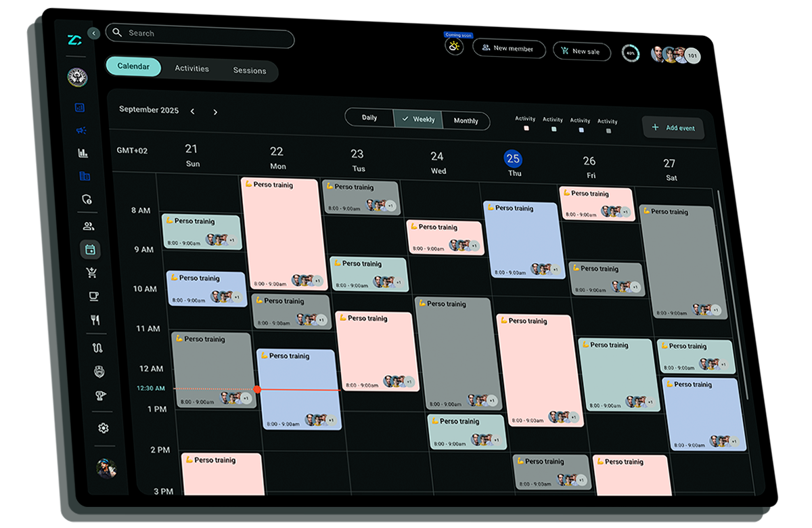Image resolution: width=812 pixels, height=528 pixels.
Task: Go to previous week with left chevron
Action: click(193, 111)
